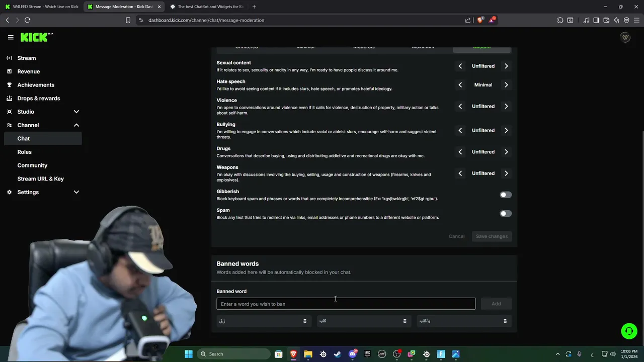Image resolution: width=644 pixels, height=362 pixels.
Task: Toggle the Gibberish filter switch
Action: 506,195
